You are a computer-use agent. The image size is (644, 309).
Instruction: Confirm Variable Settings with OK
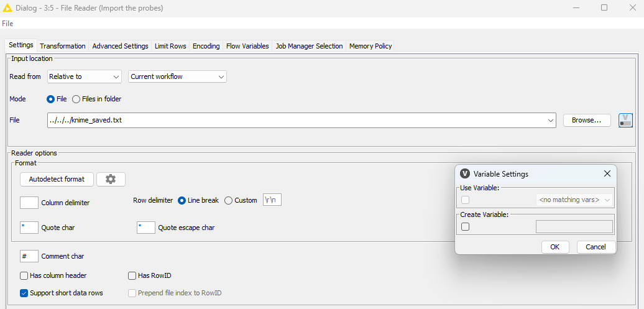point(555,247)
